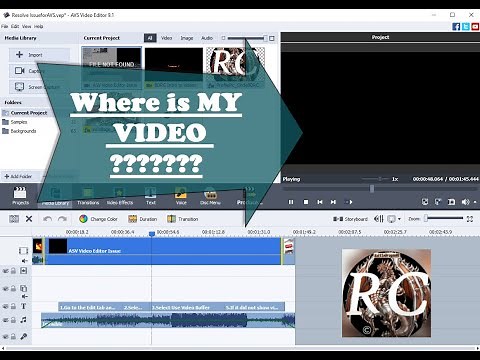
Task: Open Change Color for the clip
Action: (98, 219)
